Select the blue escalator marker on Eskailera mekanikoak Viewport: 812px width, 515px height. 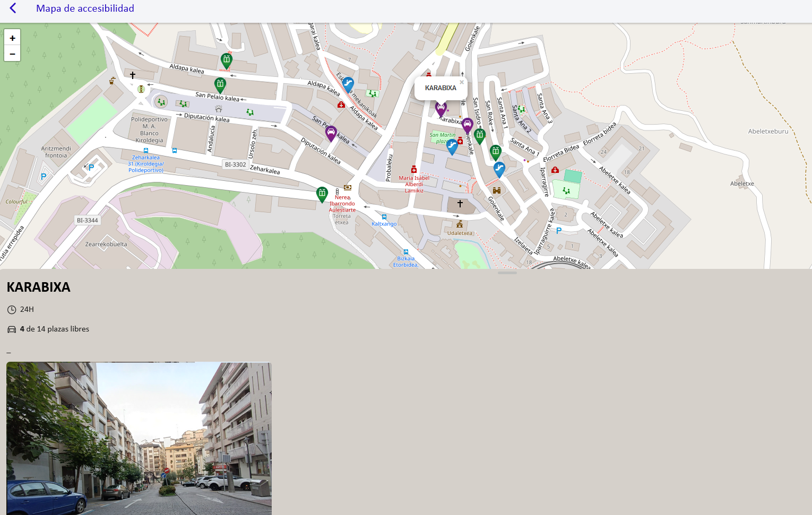(348, 84)
